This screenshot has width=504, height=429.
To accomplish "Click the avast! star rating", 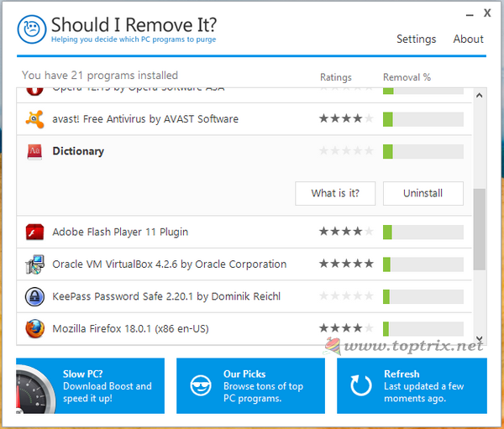I will [x=346, y=118].
